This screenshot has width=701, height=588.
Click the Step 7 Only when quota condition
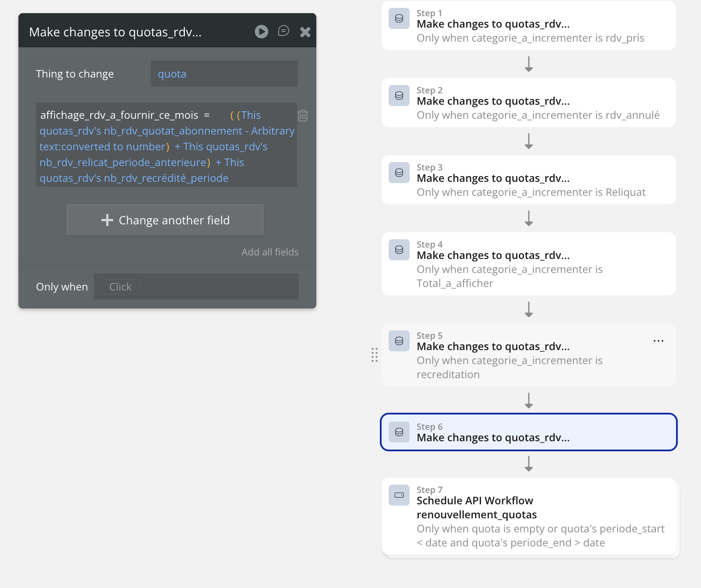[x=541, y=536]
